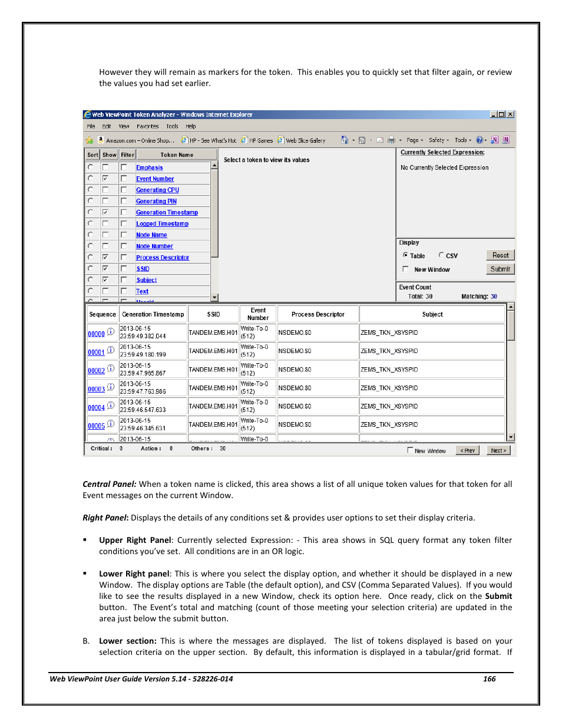
Task: Click the Print icon in IE toolbar
Action: [x=391, y=140]
